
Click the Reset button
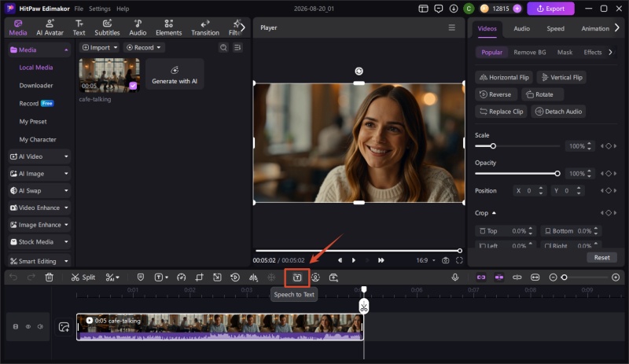click(x=601, y=258)
